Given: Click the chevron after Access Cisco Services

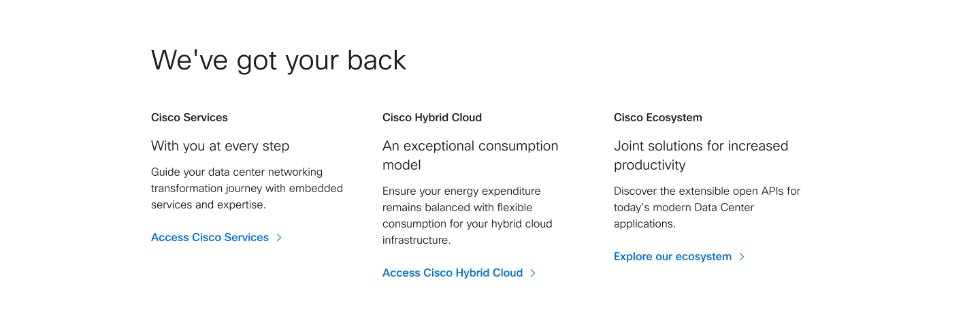Looking at the screenshot, I should (279, 238).
